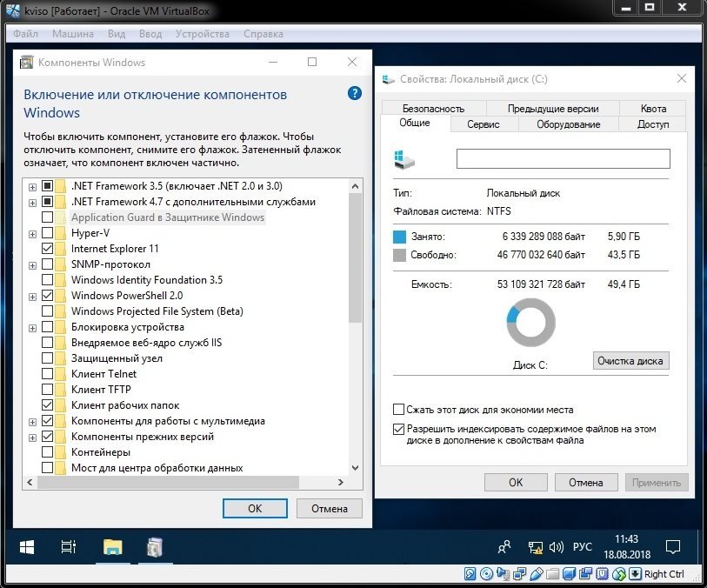Expand the SNMP-протокол node
Screen dimensions: 707x588
pyautogui.click(x=32, y=265)
